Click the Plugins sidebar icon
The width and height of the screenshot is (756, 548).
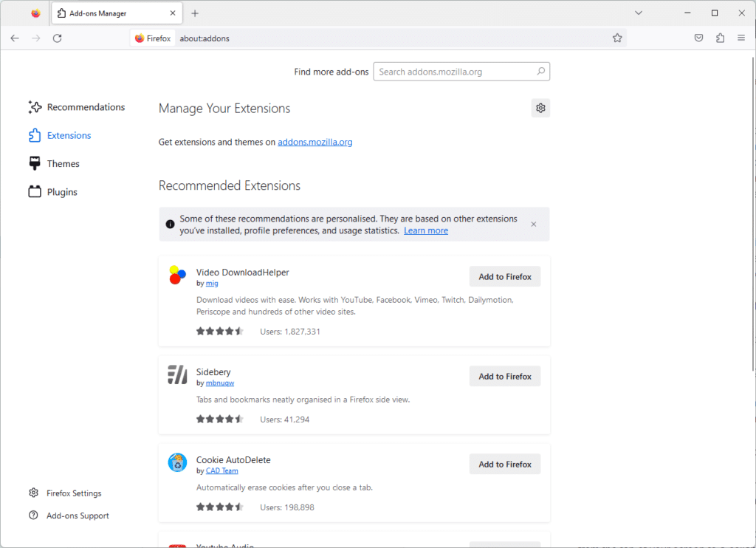pyautogui.click(x=35, y=192)
